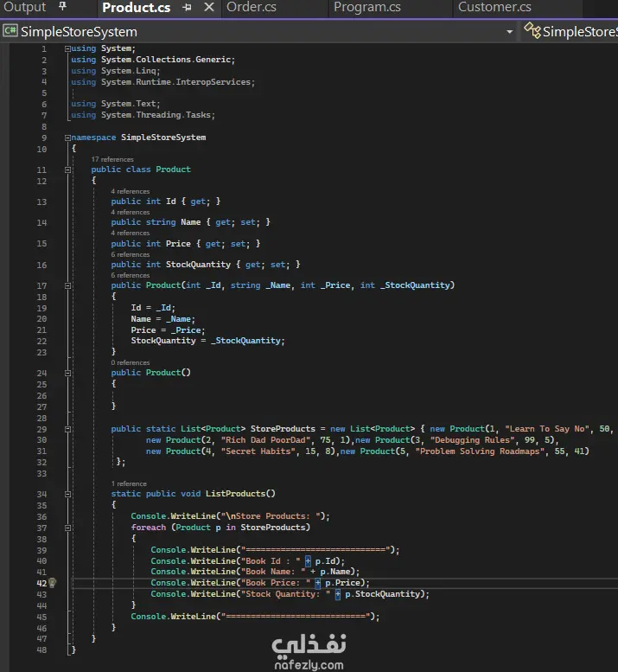
Task: Toggle the pin on the Product.cs tab
Action: 187,7
